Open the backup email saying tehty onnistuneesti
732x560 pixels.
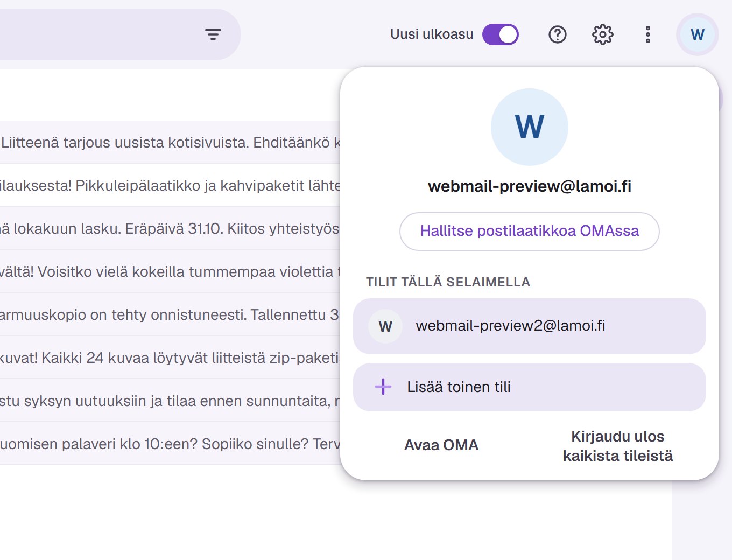point(170,314)
